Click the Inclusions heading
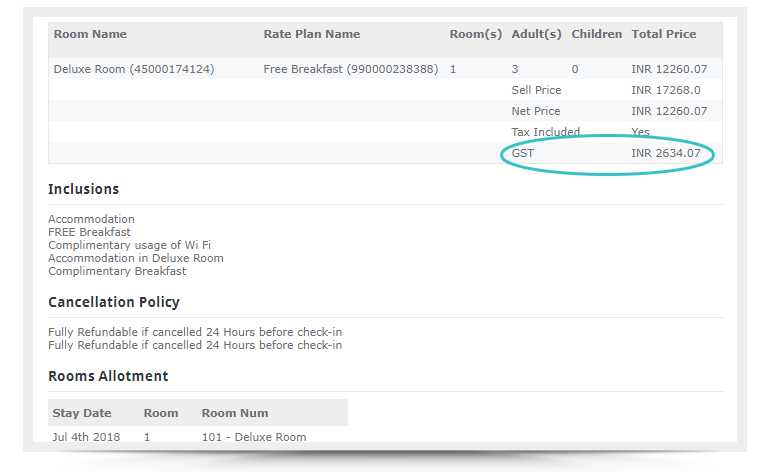The image size is (770, 472). point(83,189)
